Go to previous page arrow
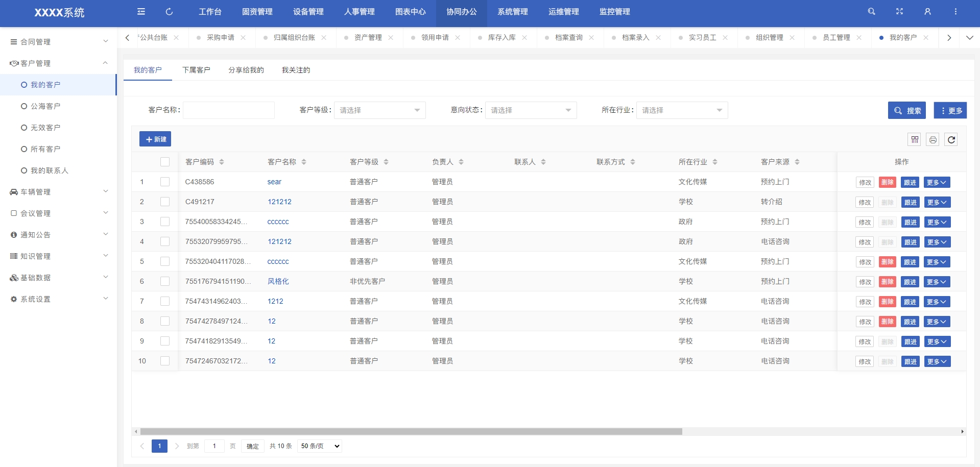This screenshot has height=467, width=980. point(142,446)
